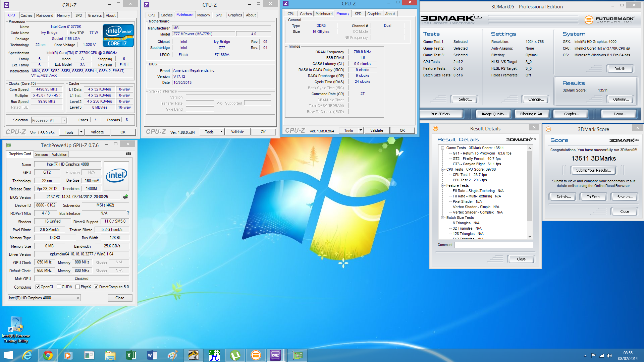Click the Options button under Results
Screen dimensions: 644x362
pos(621,99)
